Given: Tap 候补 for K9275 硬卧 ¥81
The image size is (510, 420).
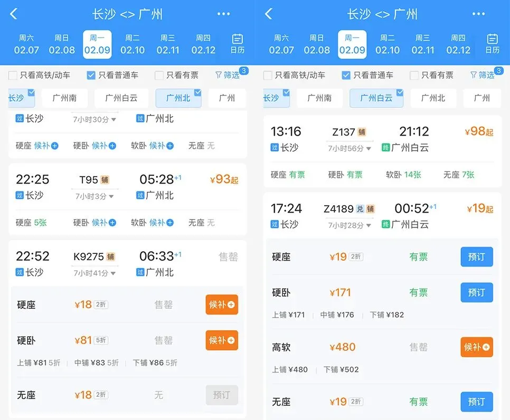Looking at the screenshot, I should (222, 340).
